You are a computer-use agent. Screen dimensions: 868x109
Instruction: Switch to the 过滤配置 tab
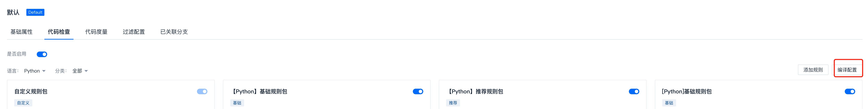134,32
